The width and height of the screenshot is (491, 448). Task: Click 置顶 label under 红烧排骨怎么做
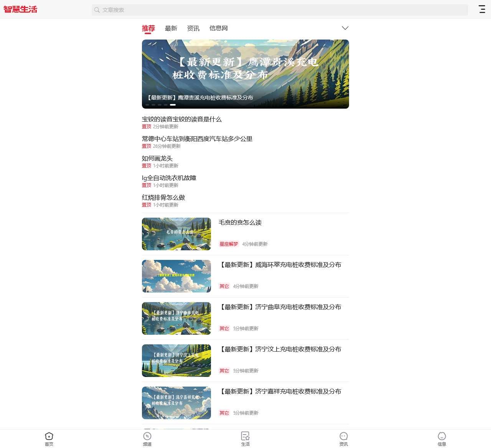tap(147, 205)
